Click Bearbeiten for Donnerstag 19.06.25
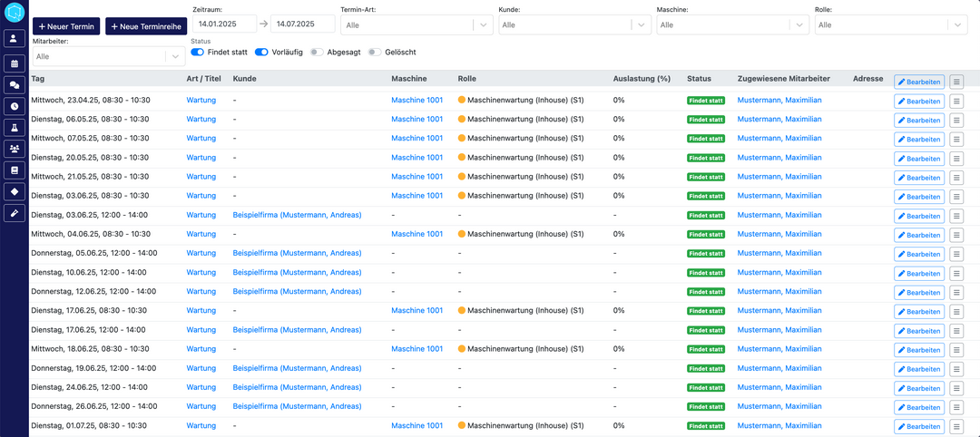This screenshot has height=437, width=980. (x=918, y=369)
